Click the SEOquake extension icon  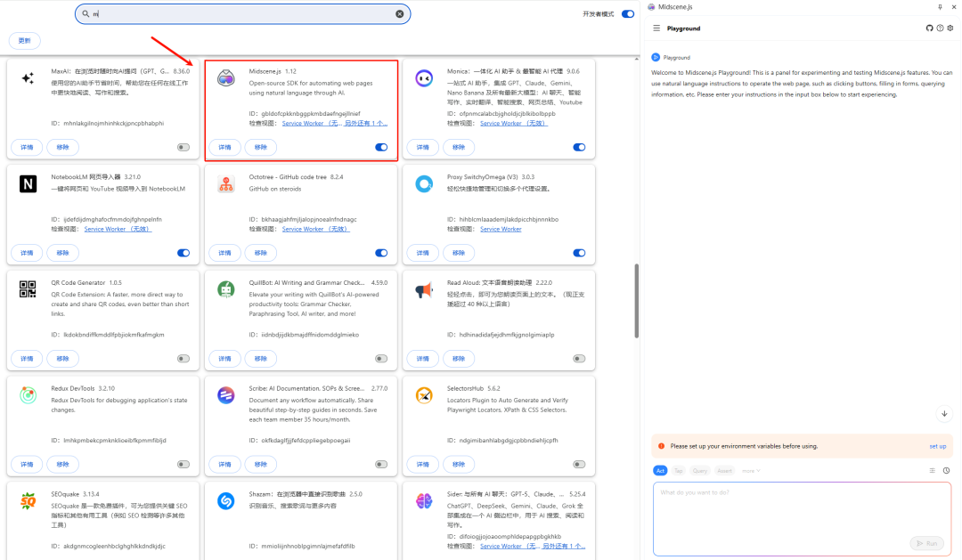[x=28, y=501]
